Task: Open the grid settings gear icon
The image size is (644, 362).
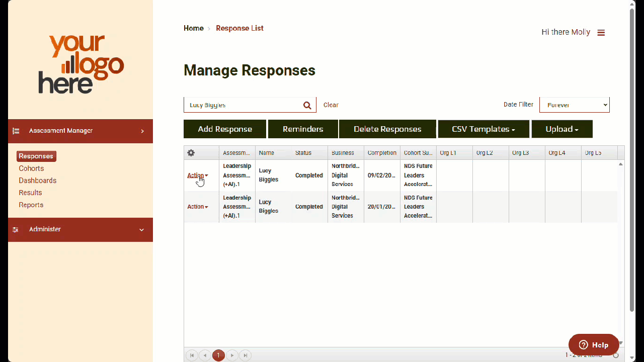Action: click(x=191, y=153)
